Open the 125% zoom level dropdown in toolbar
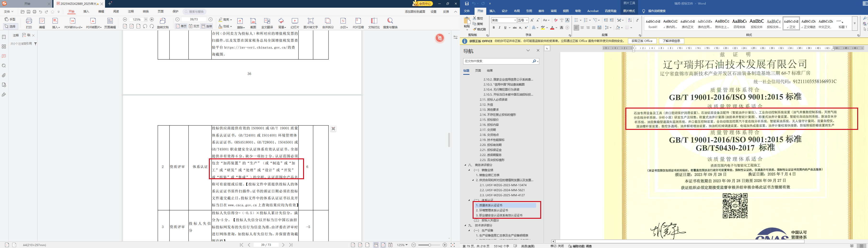Image resolution: width=868 pixels, height=248 pixels. 146,19
